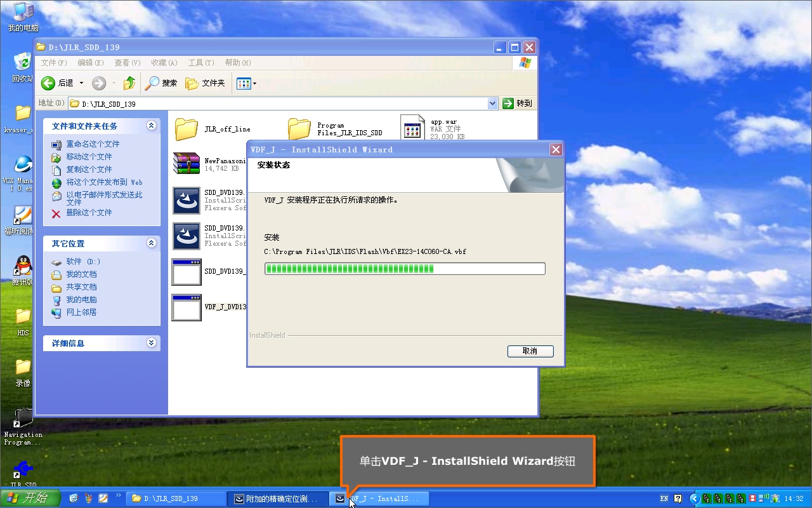Collapse the 文件和文件夹任务 panel
Screen dimensions: 812x508
click(x=151, y=126)
